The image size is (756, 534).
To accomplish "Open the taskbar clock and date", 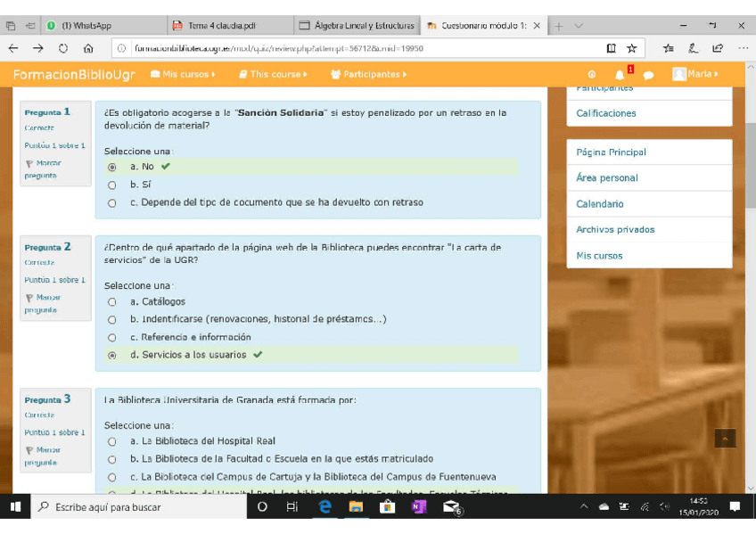I will pos(698,506).
